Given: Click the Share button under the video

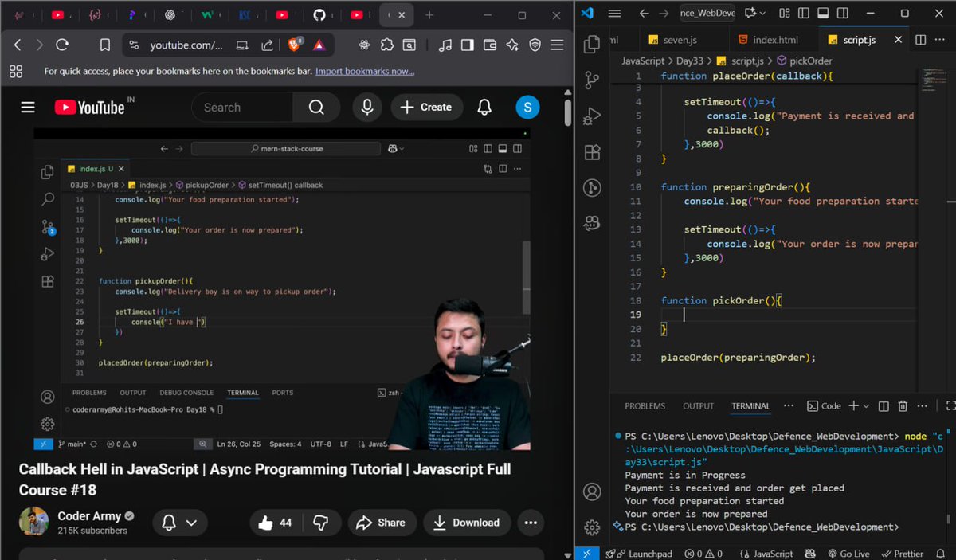Looking at the screenshot, I should (x=382, y=523).
